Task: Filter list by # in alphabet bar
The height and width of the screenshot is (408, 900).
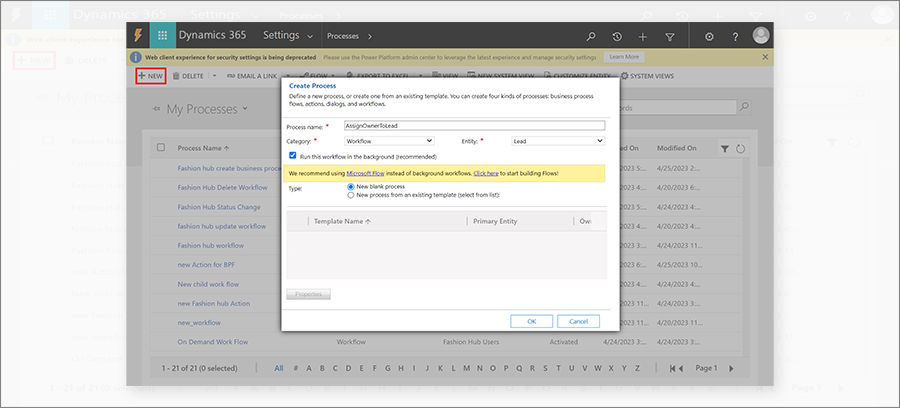Action: 296,368
